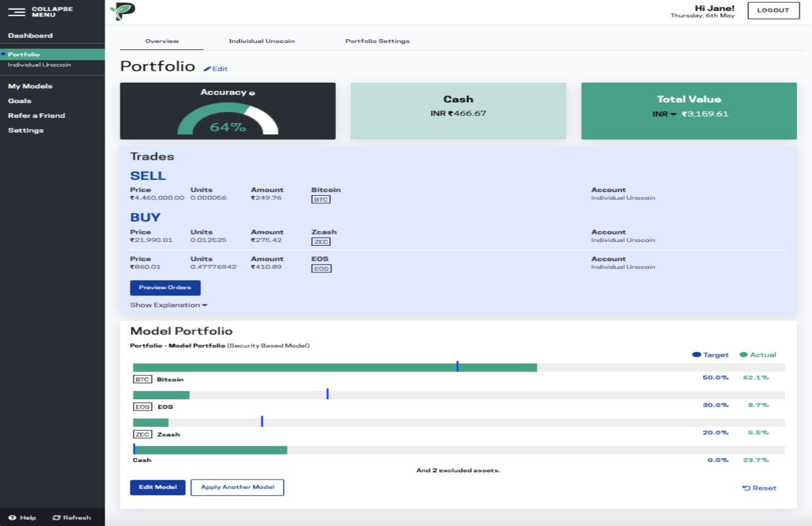Open My Models in the sidebar
812x526 pixels.
click(30, 86)
